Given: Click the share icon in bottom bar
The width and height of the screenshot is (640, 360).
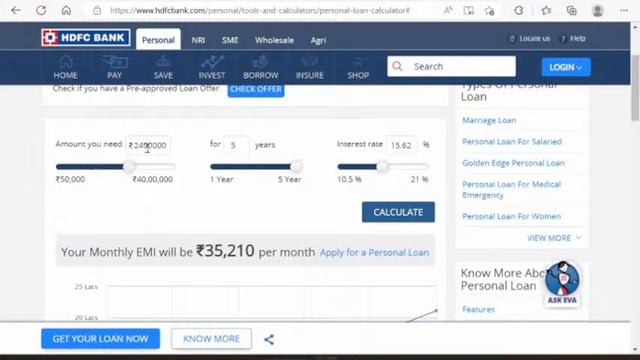Looking at the screenshot, I should (x=269, y=339).
